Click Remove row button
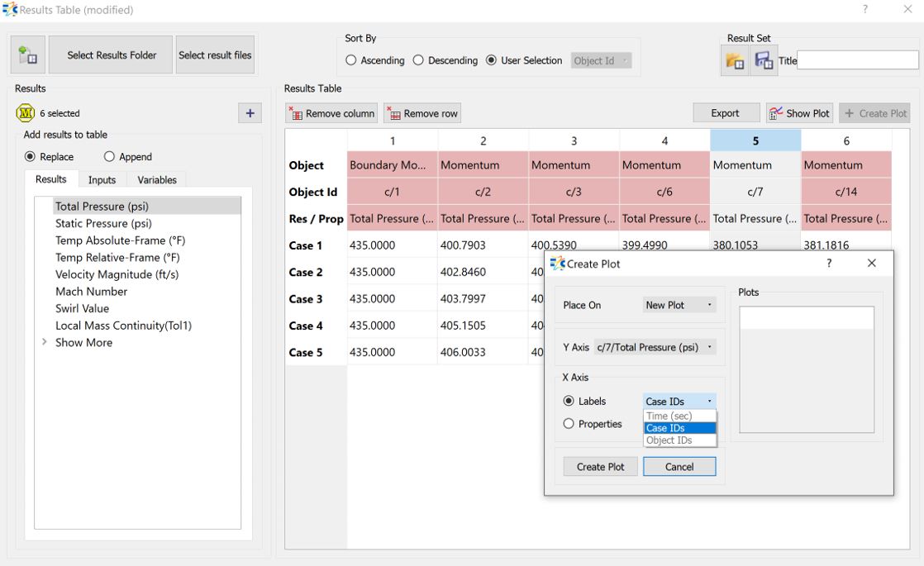Image resolution: width=924 pixels, height=566 pixels. click(422, 113)
